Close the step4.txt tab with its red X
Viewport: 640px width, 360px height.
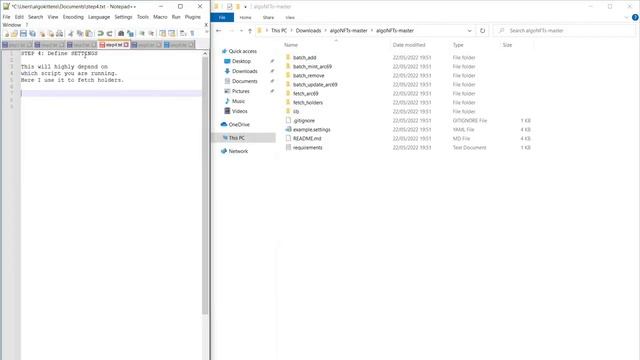pyautogui.click(x=126, y=44)
